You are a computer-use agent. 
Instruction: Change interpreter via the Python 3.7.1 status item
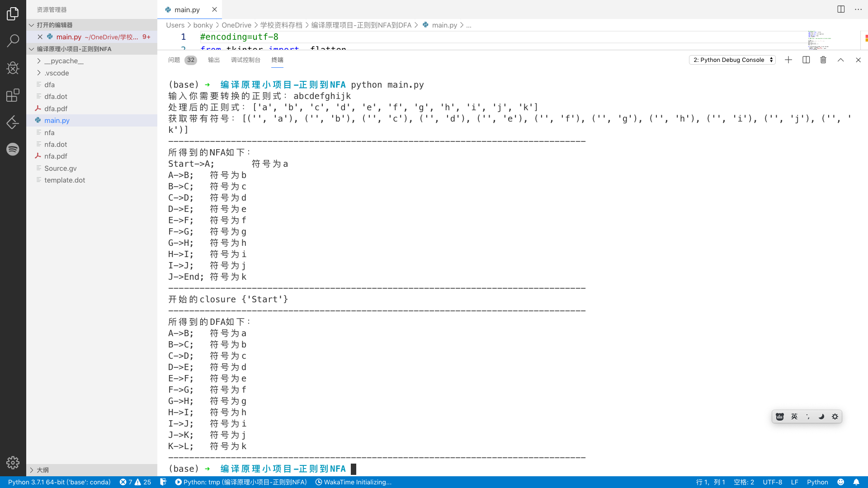[59, 482]
